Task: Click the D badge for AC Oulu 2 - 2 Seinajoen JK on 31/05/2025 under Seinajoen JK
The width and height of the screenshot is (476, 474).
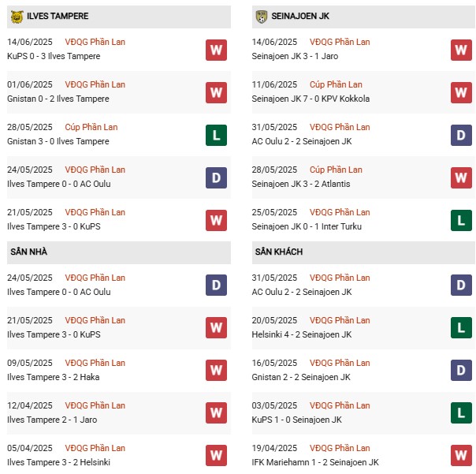Action: click(461, 136)
